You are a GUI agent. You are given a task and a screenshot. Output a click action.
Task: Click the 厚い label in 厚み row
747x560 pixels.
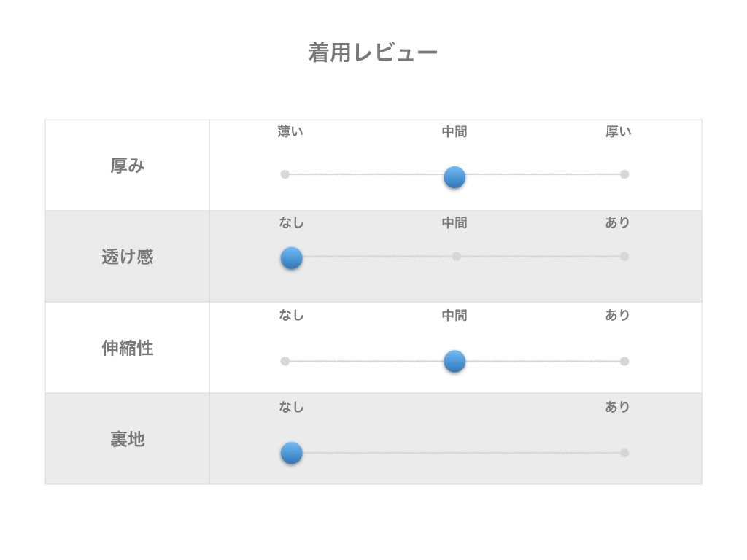[619, 132]
